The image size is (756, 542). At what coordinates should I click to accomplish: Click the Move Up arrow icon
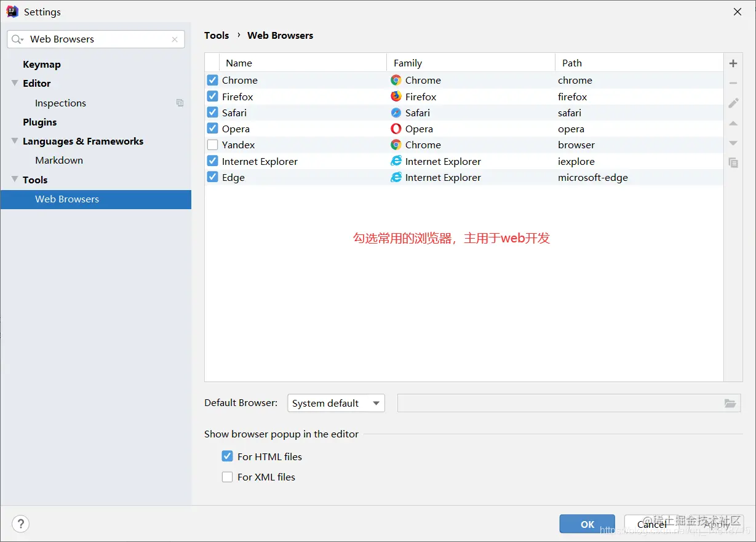coord(733,123)
